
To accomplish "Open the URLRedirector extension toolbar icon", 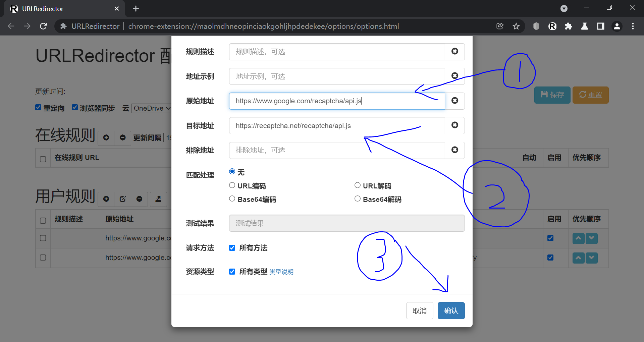I will point(552,26).
